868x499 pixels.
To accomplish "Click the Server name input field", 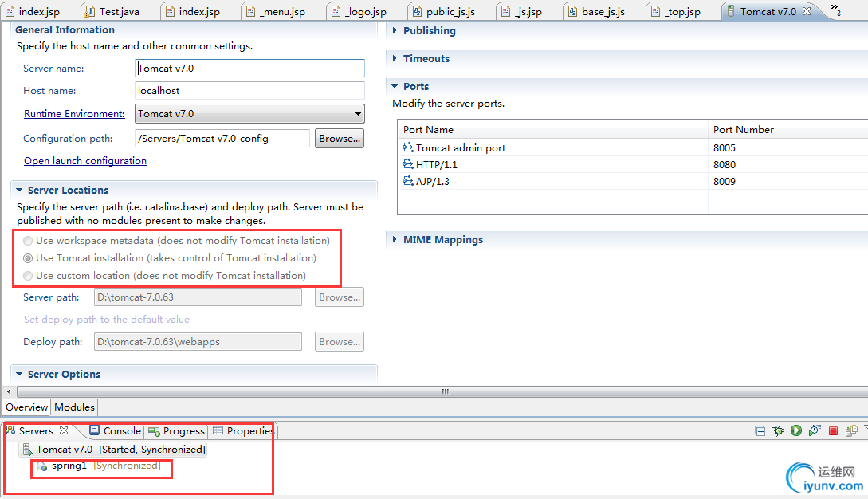I will coord(249,68).
